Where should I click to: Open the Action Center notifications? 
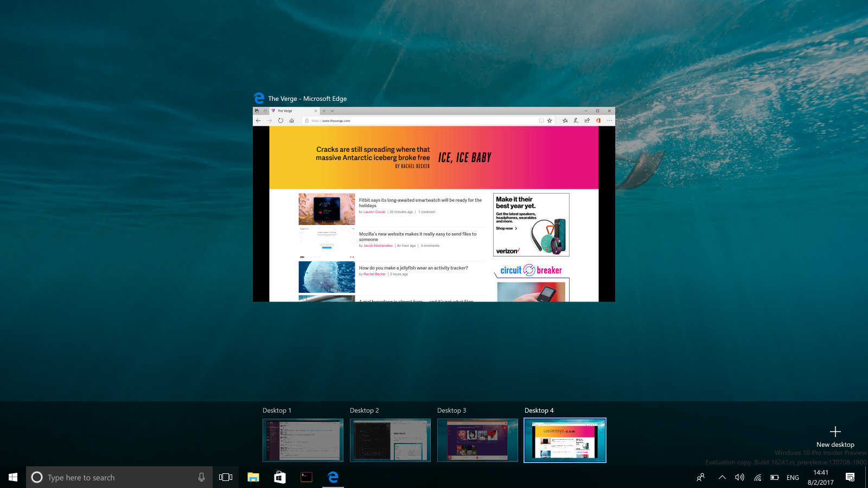tap(850, 477)
